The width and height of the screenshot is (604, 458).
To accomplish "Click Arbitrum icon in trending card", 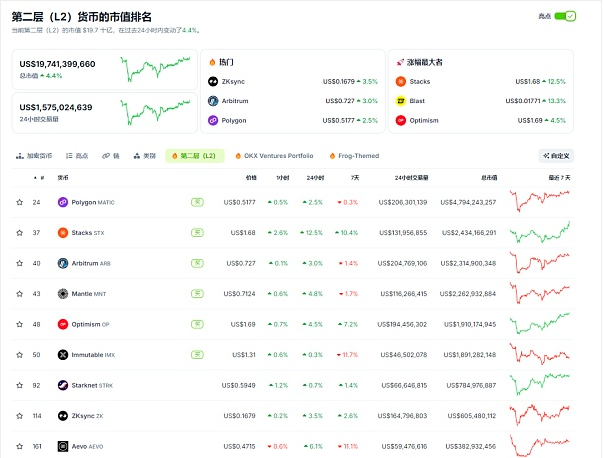I will [x=213, y=101].
